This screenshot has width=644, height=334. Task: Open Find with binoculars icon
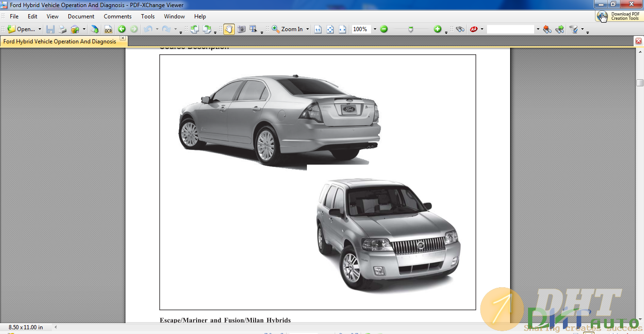click(x=460, y=29)
